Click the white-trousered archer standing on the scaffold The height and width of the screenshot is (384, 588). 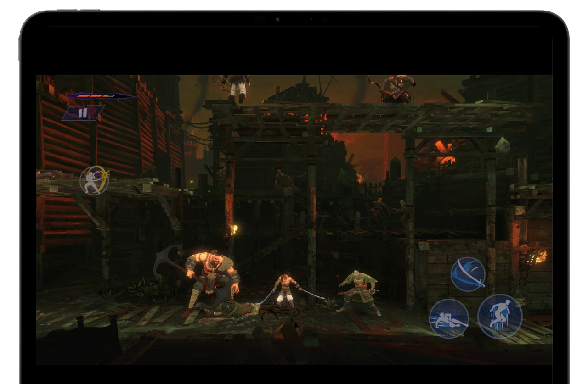tap(239, 87)
